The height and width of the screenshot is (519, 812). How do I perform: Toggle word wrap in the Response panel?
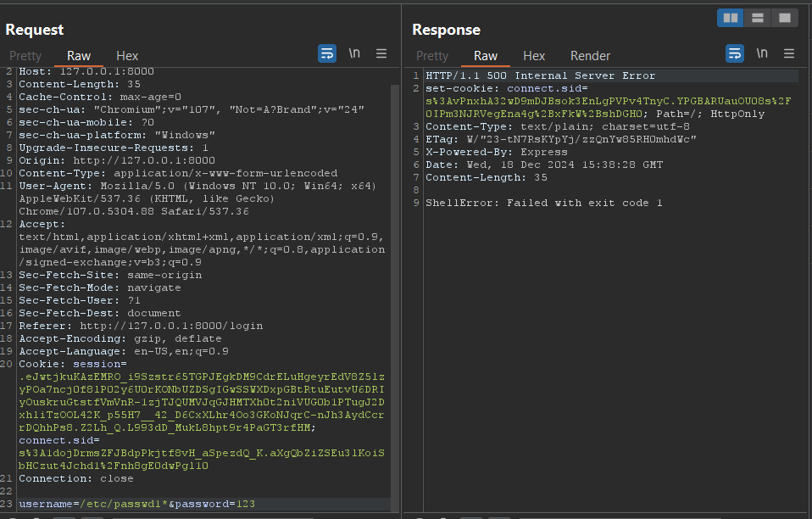[735, 53]
